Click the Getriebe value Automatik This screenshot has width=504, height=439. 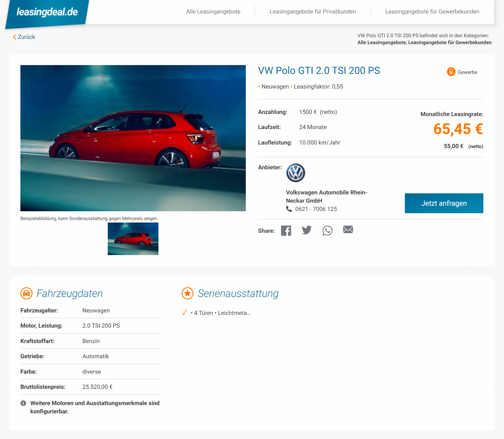(96, 356)
